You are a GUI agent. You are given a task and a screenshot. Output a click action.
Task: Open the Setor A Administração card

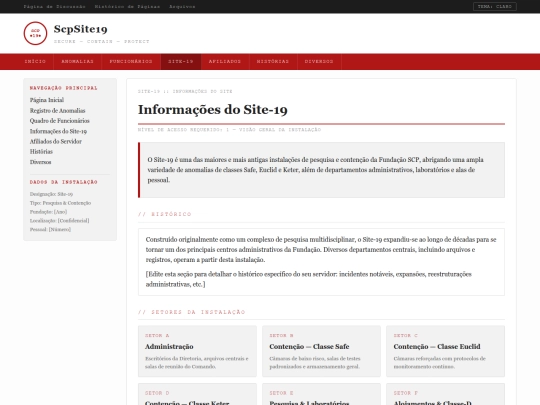[x=197, y=351]
